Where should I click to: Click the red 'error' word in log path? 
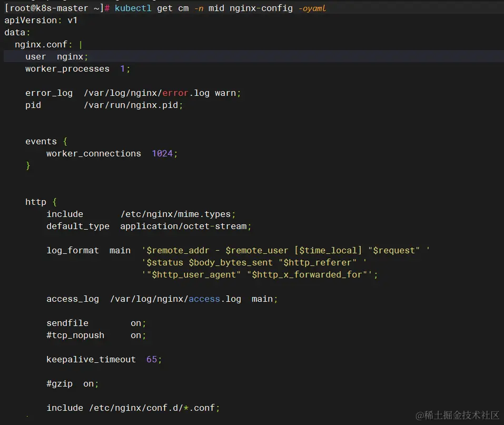click(x=175, y=93)
